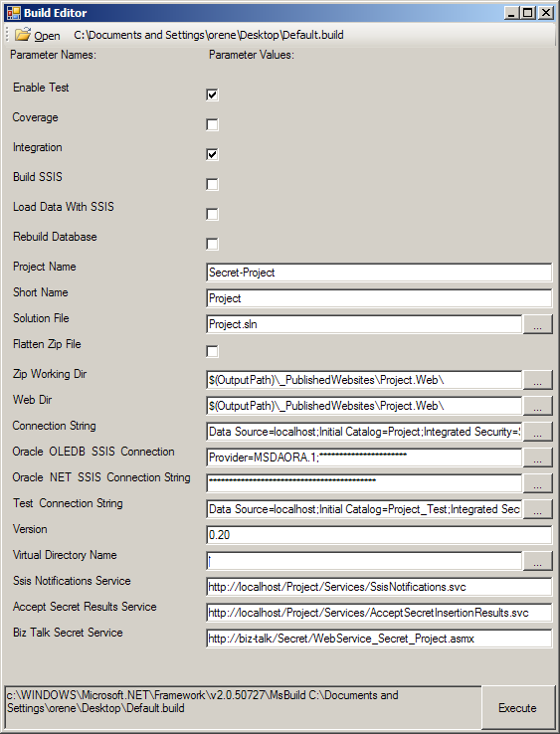Click the Rebuild Database label
Image resolution: width=560 pixels, height=734 pixels.
tap(55, 237)
